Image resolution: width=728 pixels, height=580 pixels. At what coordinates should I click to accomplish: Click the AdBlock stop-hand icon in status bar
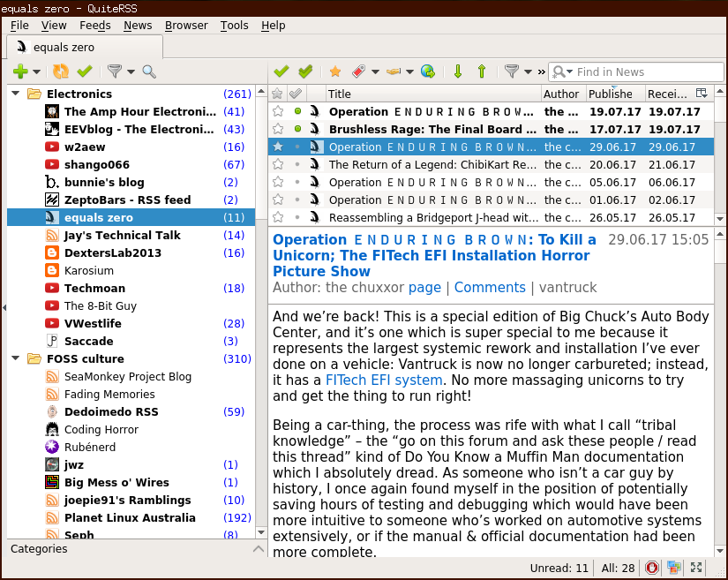click(x=653, y=568)
